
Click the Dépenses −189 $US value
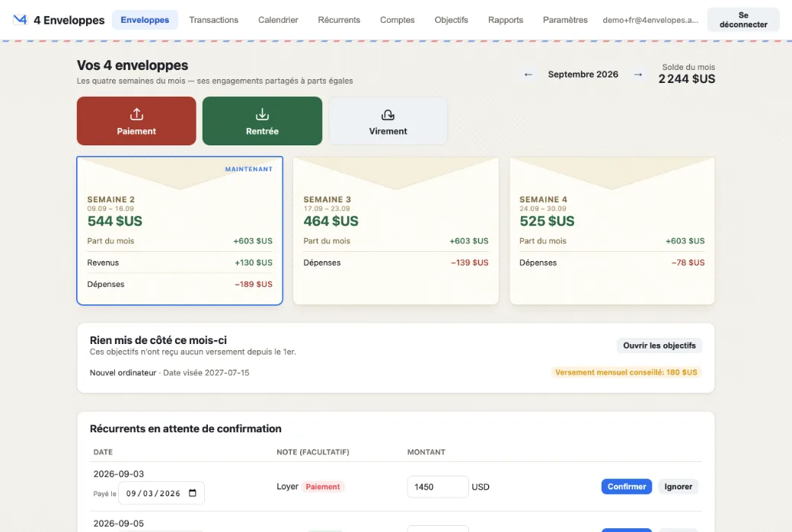pyautogui.click(x=254, y=284)
